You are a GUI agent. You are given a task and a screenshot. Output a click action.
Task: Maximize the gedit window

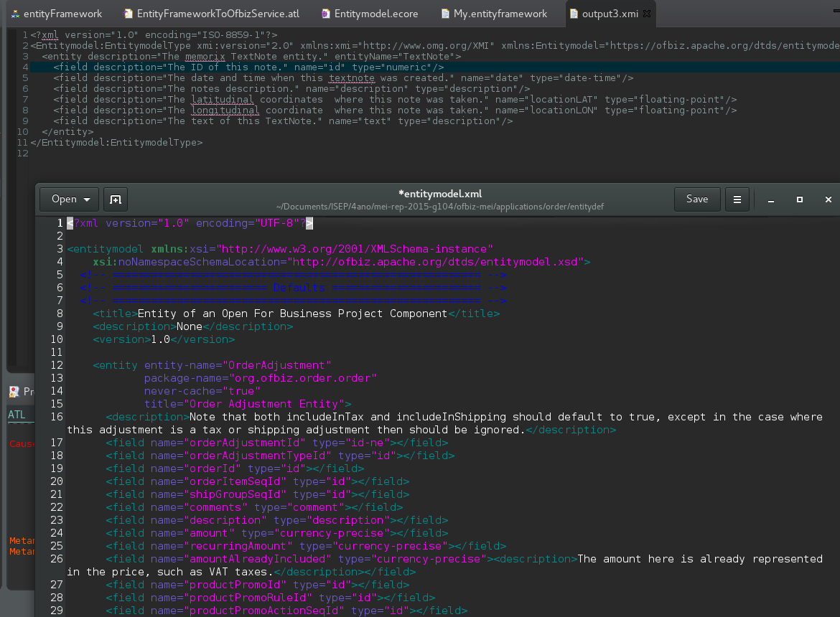click(x=800, y=200)
